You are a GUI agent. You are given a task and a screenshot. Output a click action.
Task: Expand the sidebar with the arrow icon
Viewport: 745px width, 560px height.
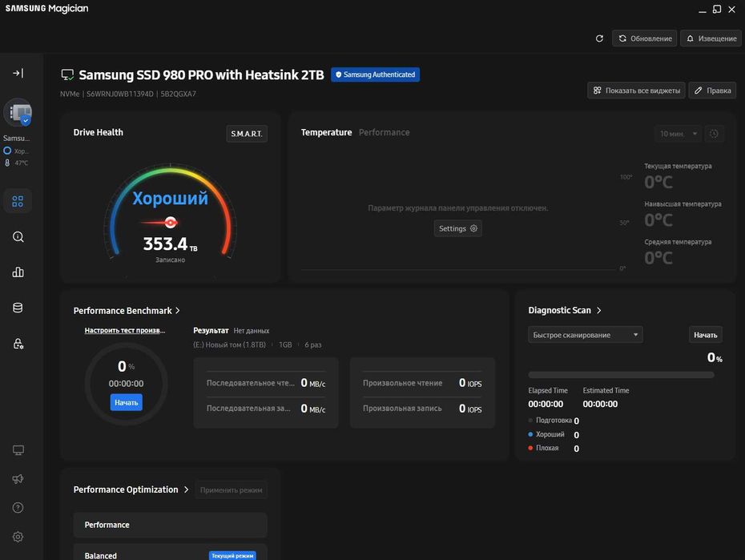18,73
